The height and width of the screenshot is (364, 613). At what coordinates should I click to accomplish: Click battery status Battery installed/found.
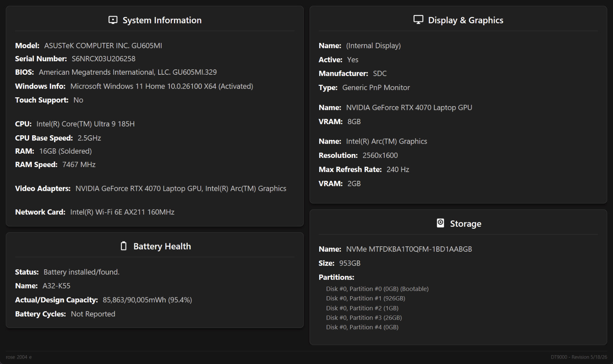[81, 272]
